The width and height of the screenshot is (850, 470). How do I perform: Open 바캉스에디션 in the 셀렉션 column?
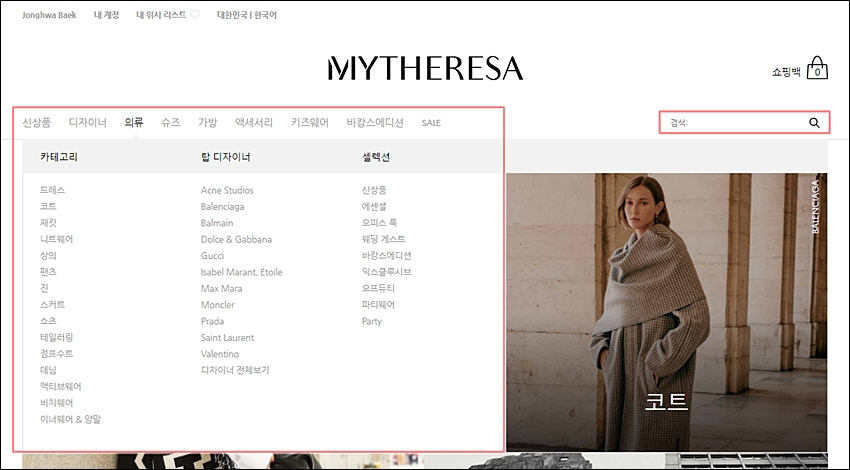[387, 255]
